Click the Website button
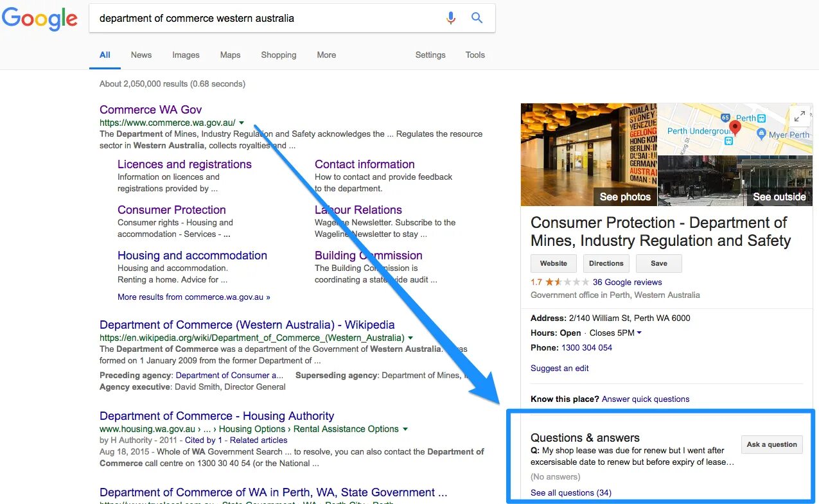This screenshot has height=504, width=819. (x=554, y=263)
